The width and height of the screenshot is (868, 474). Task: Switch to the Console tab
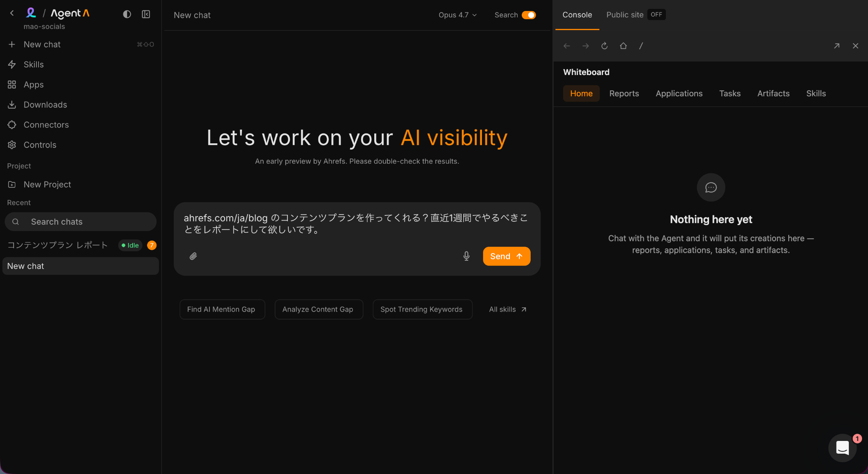pos(577,15)
